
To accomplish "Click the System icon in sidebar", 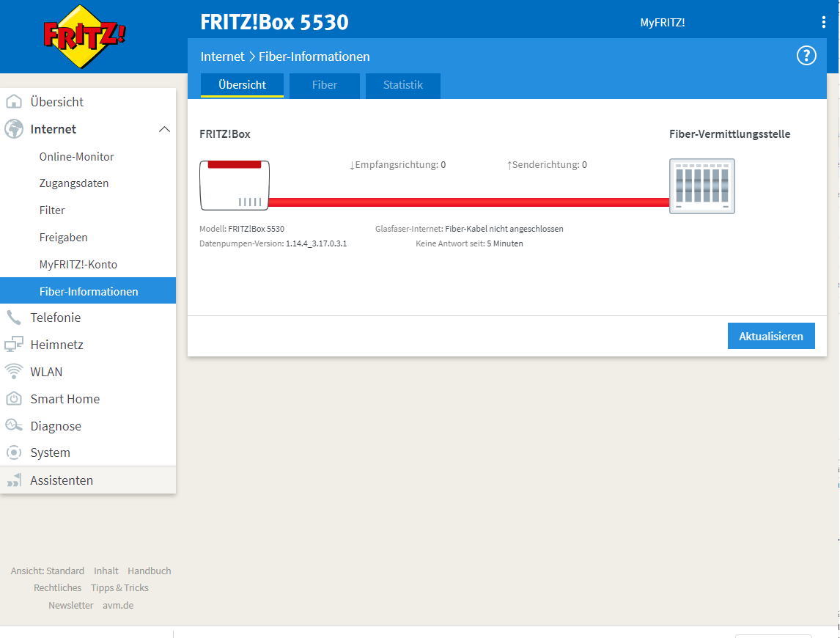I will click(14, 453).
